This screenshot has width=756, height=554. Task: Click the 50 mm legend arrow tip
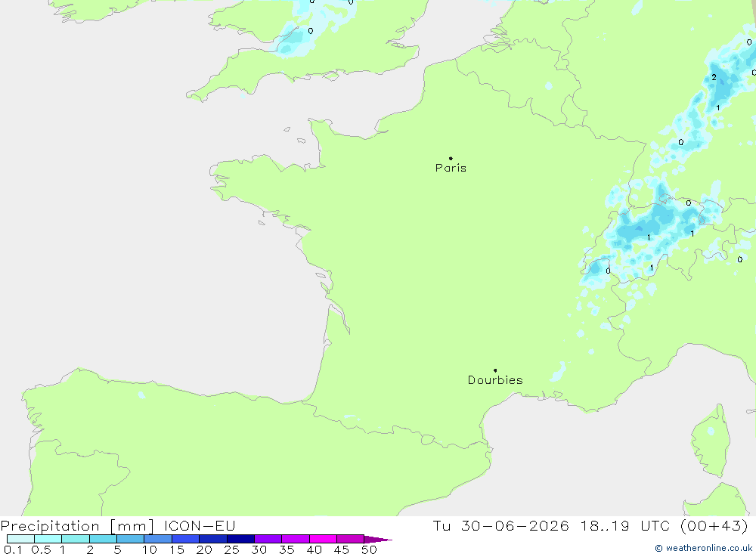click(378, 539)
